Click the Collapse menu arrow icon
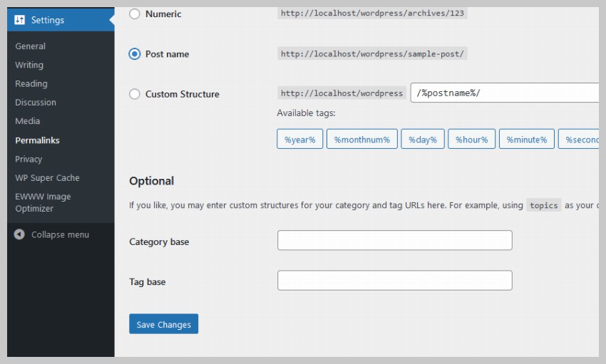This screenshot has width=606, height=364. click(x=19, y=234)
